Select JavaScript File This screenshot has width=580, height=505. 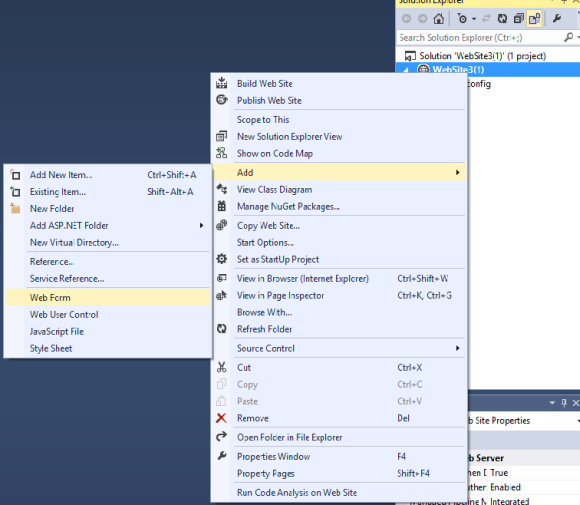tap(57, 332)
